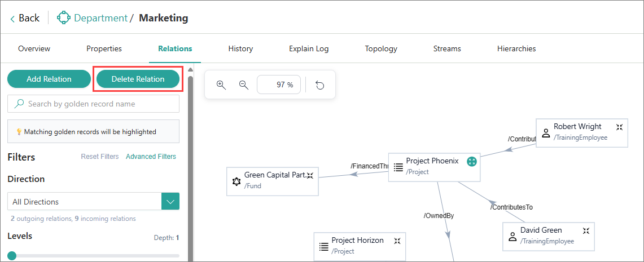Screen dimensions: 644x262
Task: Click the Reset Filters link
Action: tap(100, 157)
